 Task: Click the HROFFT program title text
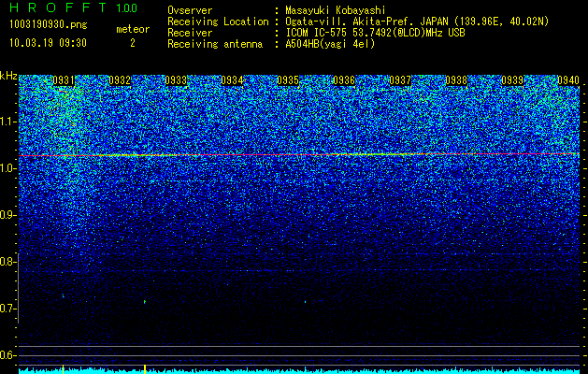[58, 7]
